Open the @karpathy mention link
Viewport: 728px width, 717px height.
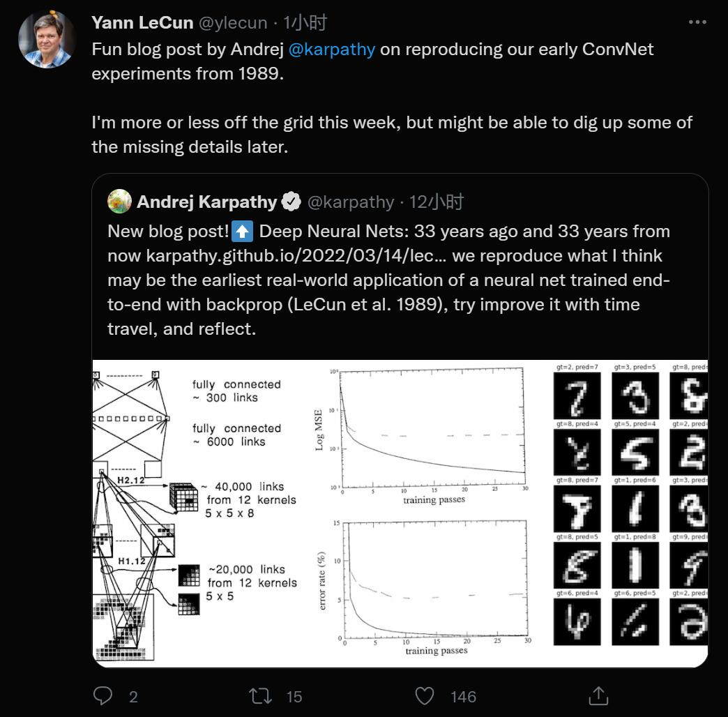(331, 50)
